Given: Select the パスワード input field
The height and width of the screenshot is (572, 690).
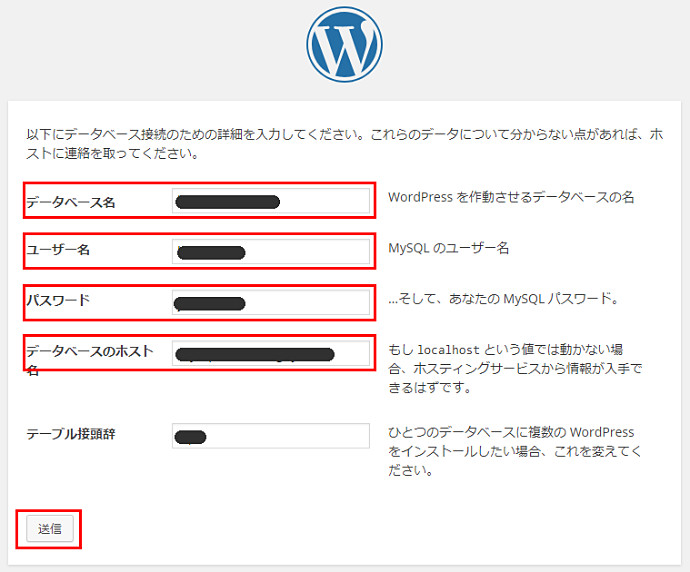Looking at the screenshot, I should click(270, 302).
